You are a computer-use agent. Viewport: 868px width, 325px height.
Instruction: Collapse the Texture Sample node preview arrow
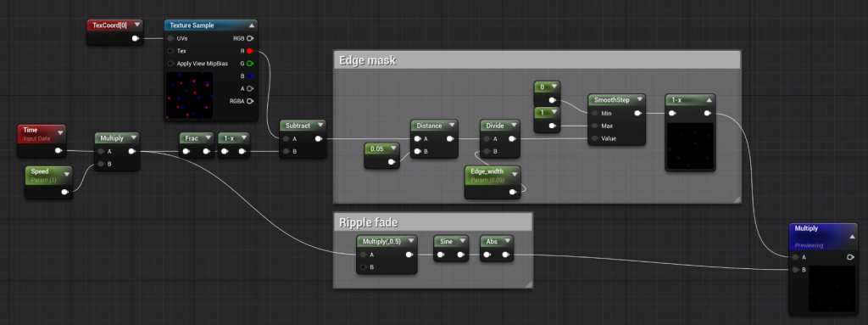click(x=252, y=25)
